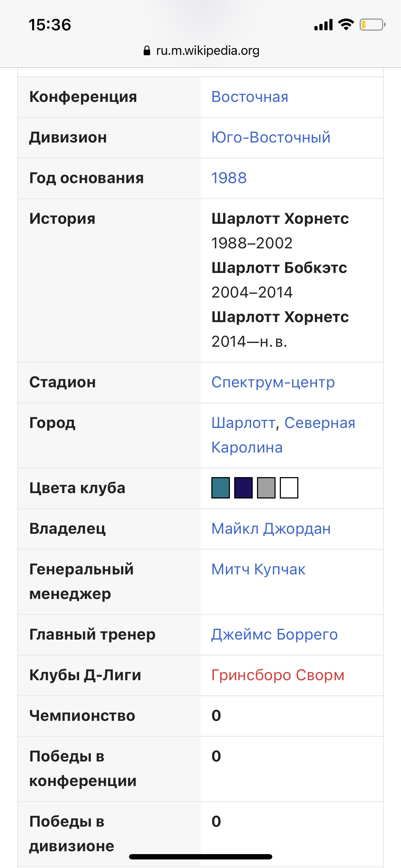Image resolution: width=401 pixels, height=868 pixels.
Task: Click the gray club color swatch
Action: pyautogui.click(x=266, y=488)
